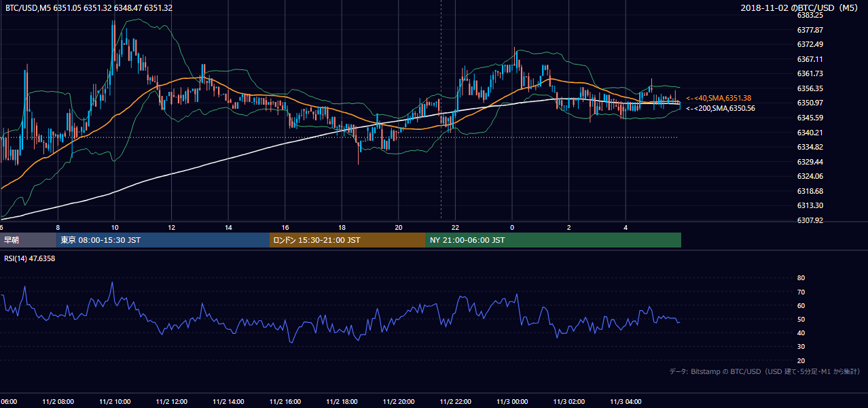Viewport: 868px width, 408px height.
Task: Select price axis value 6313.30
Action: point(810,205)
